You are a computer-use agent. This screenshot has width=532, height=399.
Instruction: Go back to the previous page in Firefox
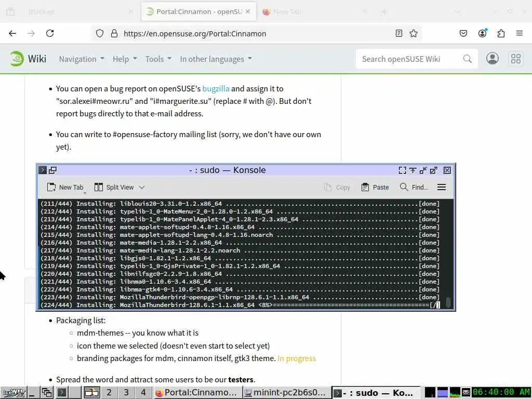(x=12, y=33)
